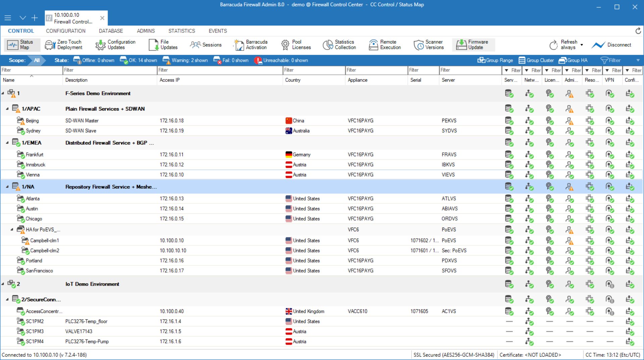This screenshot has width=644, height=360.
Task: Select the Vienna firewall row
Action: pos(322,175)
